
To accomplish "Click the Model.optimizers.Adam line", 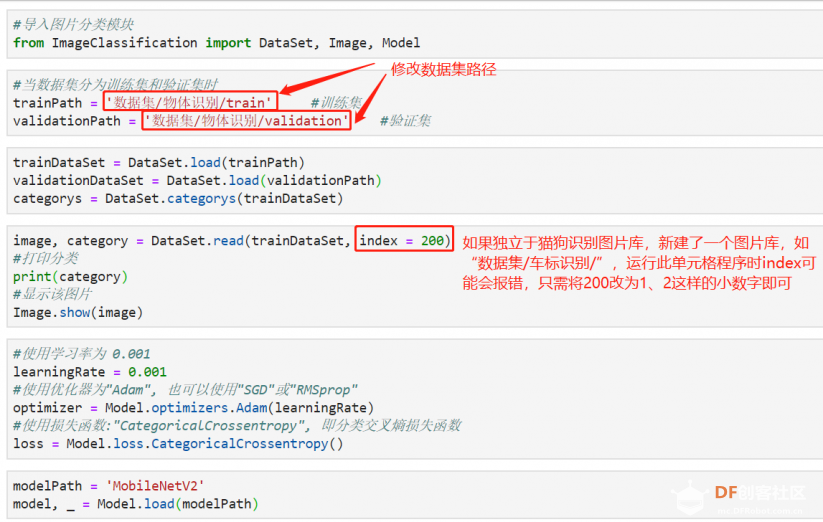I will tap(193, 408).
